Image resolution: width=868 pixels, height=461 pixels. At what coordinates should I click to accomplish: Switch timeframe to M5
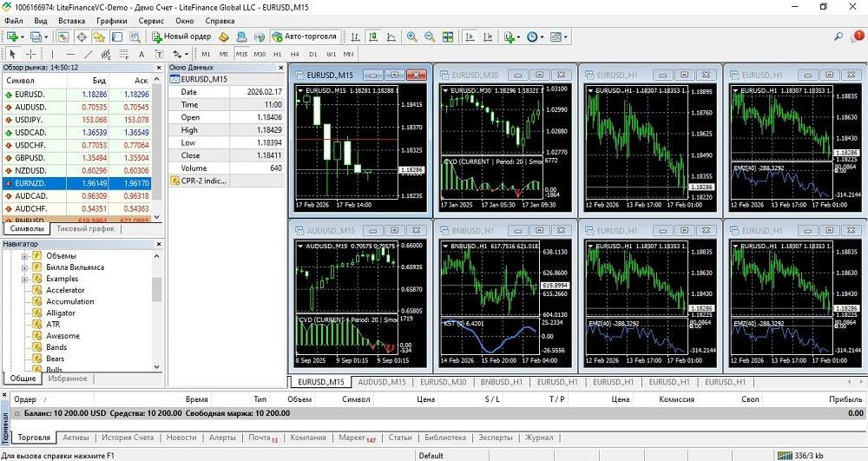click(x=224, y=54)
